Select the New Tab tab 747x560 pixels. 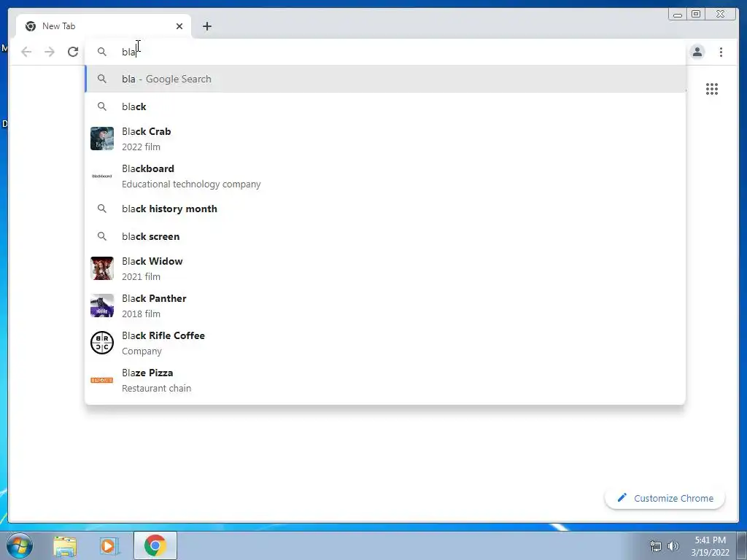pos(104,26)
